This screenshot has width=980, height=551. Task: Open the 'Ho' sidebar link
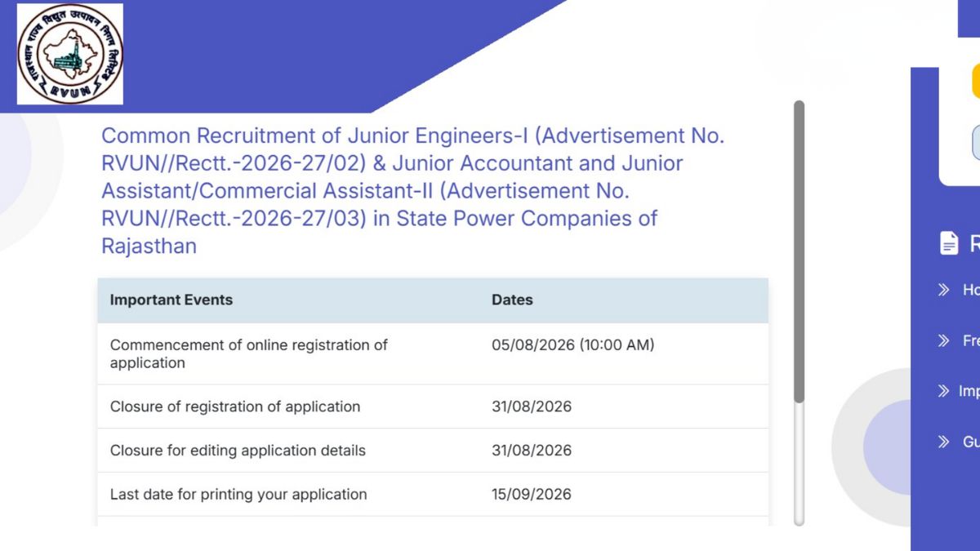pos(971,289)
